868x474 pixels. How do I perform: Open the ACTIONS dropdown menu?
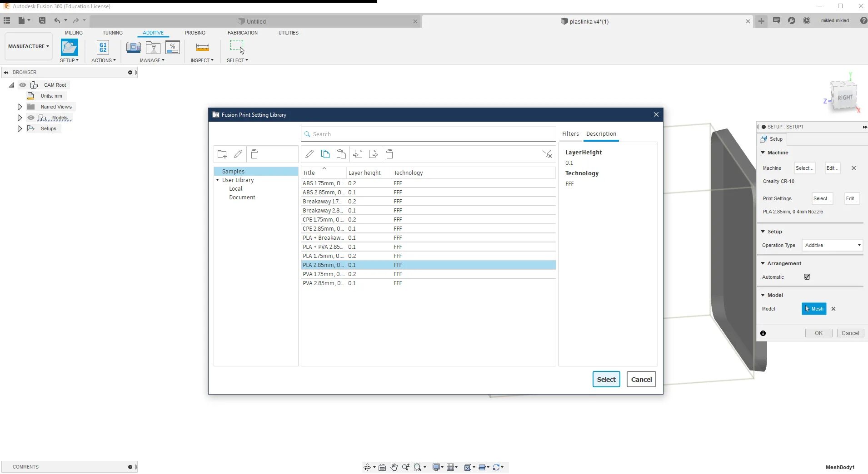point(104,60)
